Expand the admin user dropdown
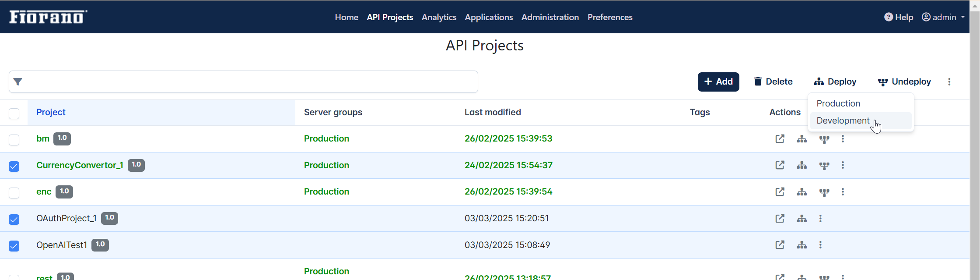The height and width of the screenshot is (280, 980). [x=943, y=17]
